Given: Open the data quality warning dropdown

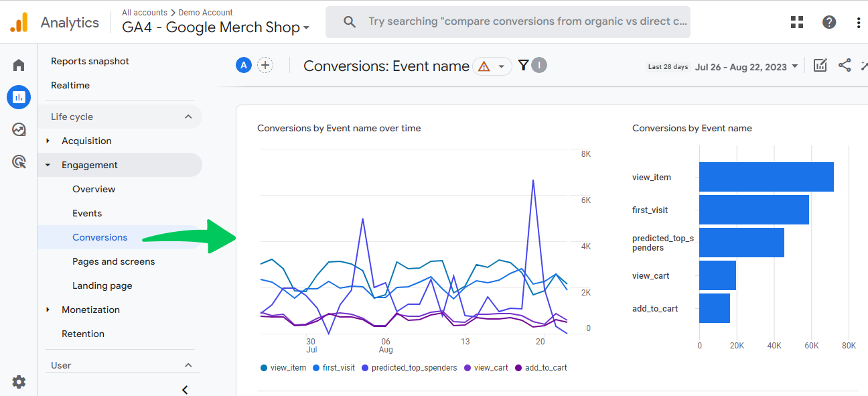Looking at the screenshot, I should 492,66.
